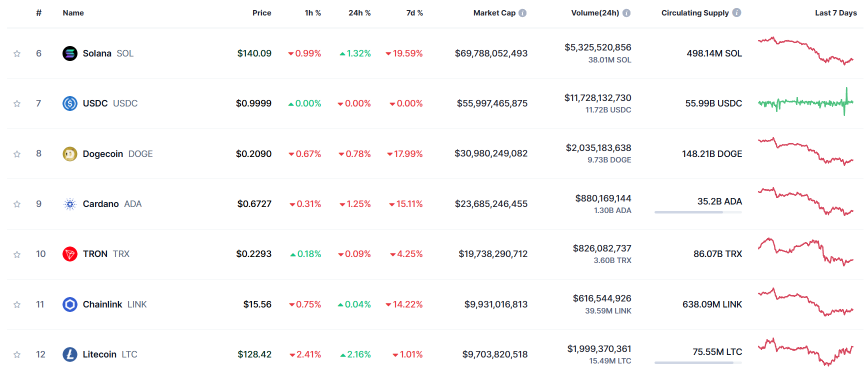Click Litecoin price $128.42
Screen dimensions: 868x377
pyautogui.click(x=254, y=354)
